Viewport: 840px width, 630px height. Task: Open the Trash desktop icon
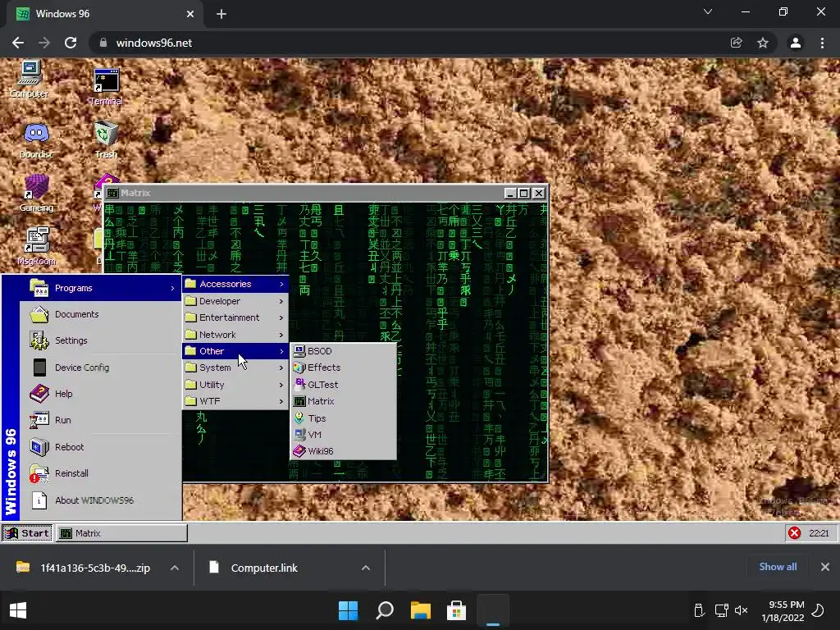(x=106, y=140)
